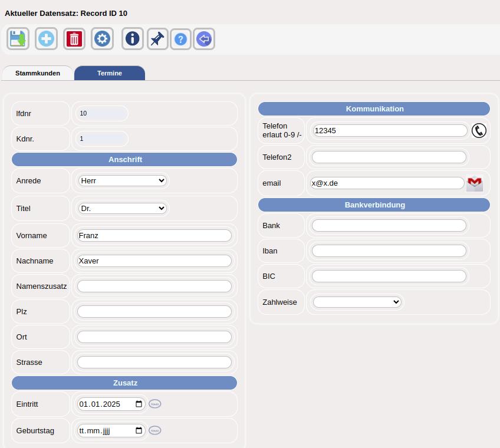The width and height of the screenshot is (500, 448).
Task: Focus the Strasse text field
Action: click(x=154, y=362)
